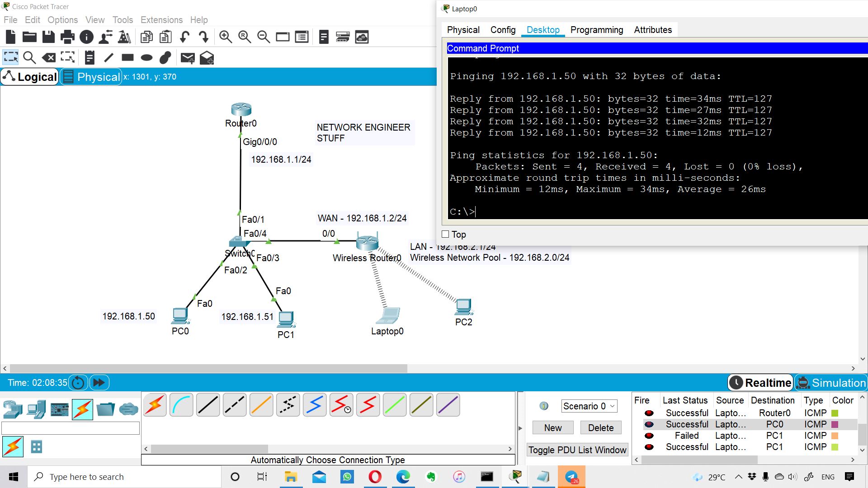Enable the Top checkbox in Laptop0 window
The height and width of the screenshot is (488, 868).
click(x=445, y=234)
